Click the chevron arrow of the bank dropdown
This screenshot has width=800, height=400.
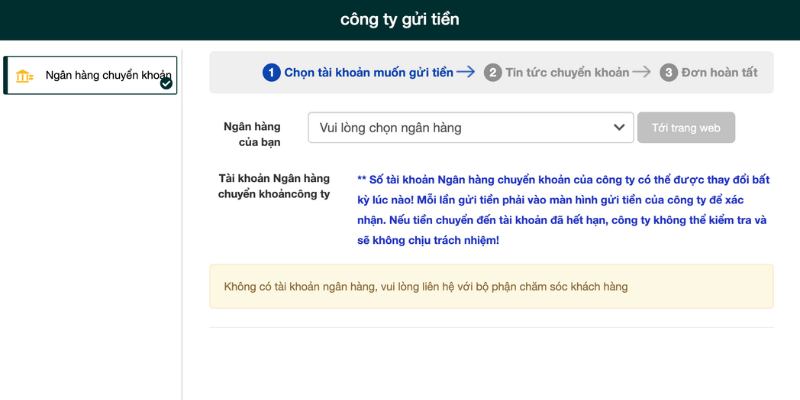619,128
